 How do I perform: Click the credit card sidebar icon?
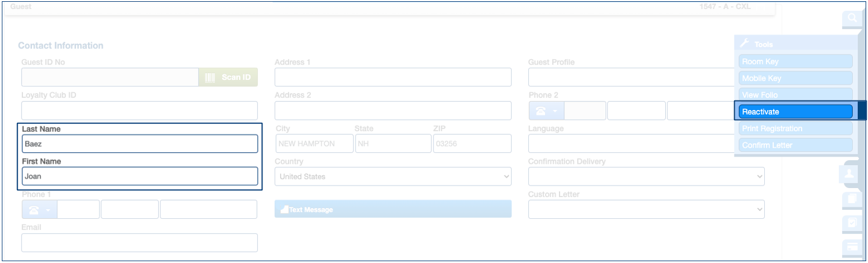(852, 247)
